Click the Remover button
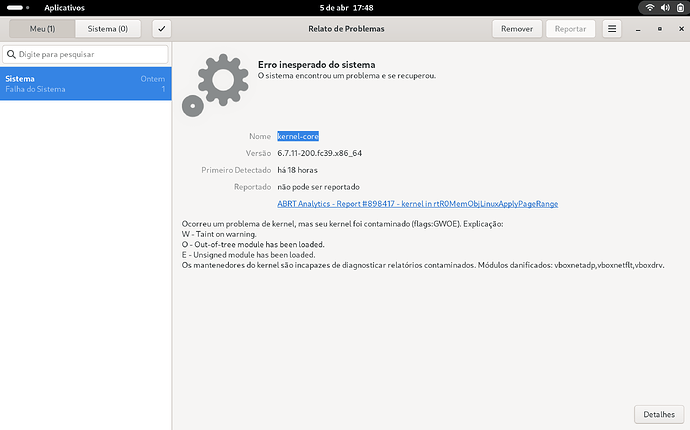This screenshot has height=430, width=690. pyautogui.click(x=517, y=29)
